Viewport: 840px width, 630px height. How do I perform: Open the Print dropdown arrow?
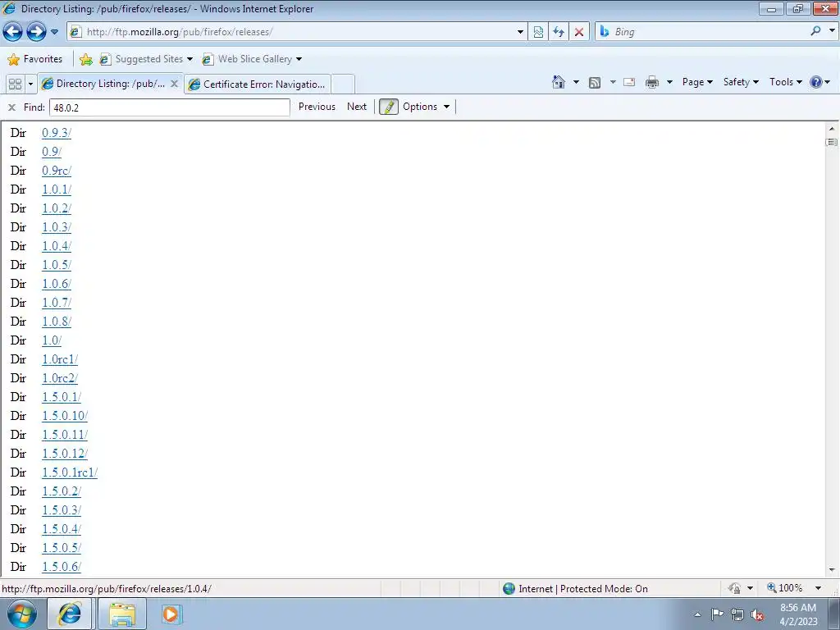pos(669,82)
